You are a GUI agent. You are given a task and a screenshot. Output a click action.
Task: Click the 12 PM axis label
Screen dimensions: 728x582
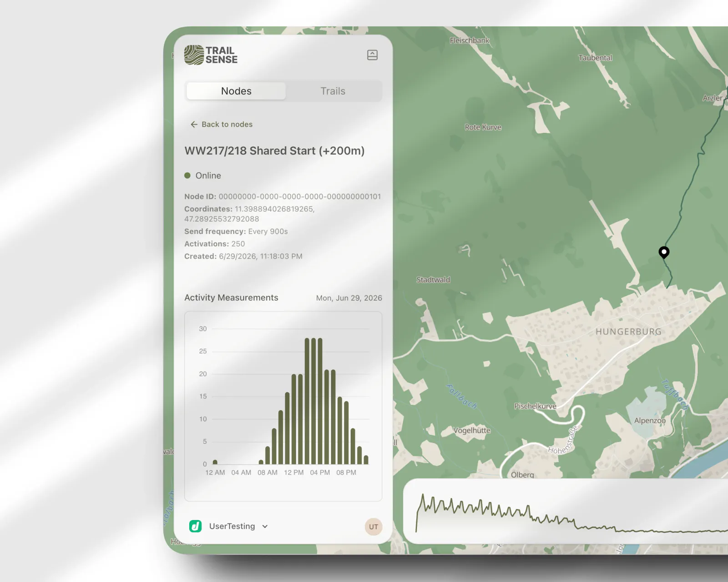[293, 472]
